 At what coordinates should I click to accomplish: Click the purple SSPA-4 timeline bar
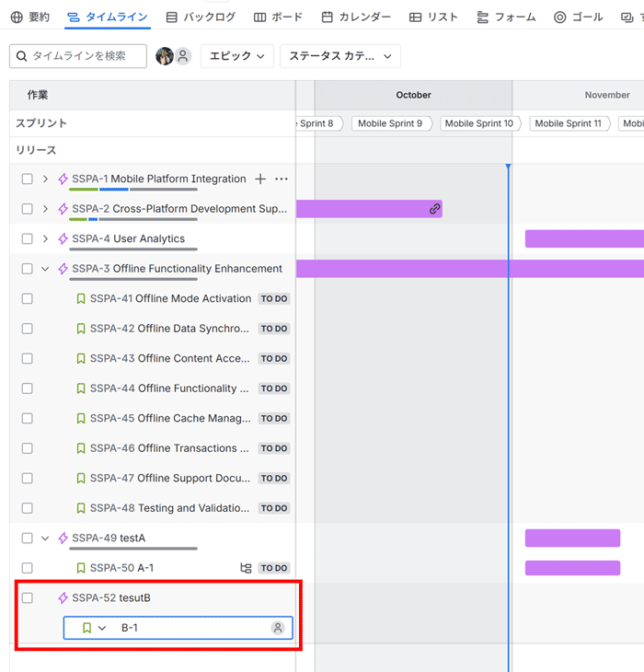(583, 239)
